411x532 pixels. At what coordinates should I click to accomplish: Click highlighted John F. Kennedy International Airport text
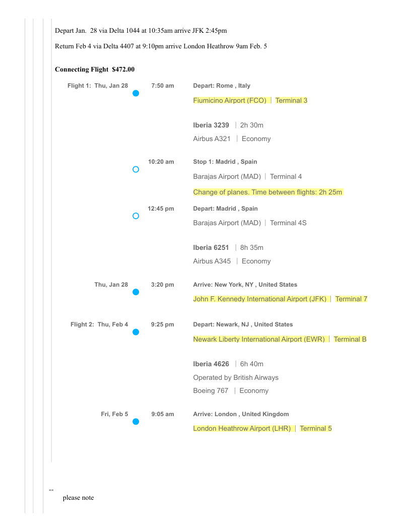click(259, 299)
